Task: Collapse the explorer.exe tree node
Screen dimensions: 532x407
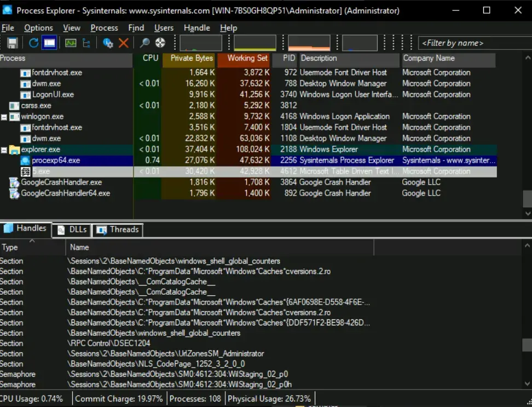Action: pos(4,150)
